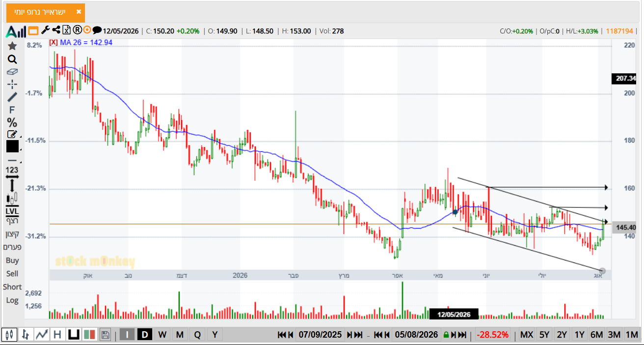Open the green-red candle colors option

click(x=89, y=335)
